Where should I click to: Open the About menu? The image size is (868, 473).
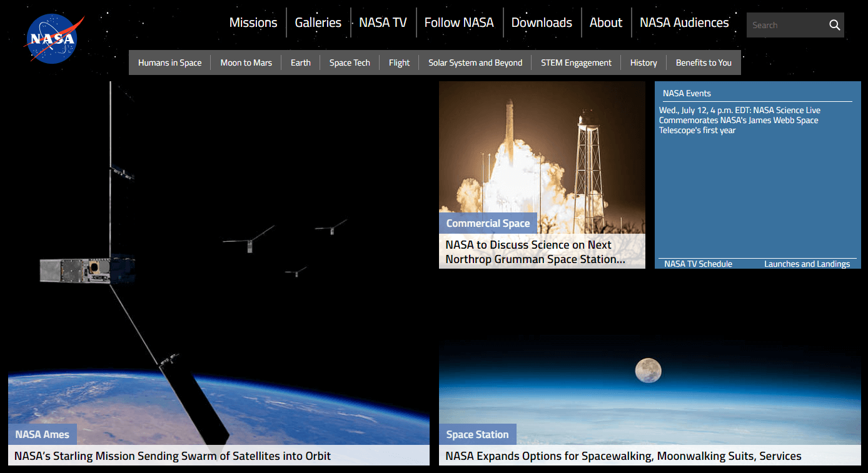[x=606, y=22]
